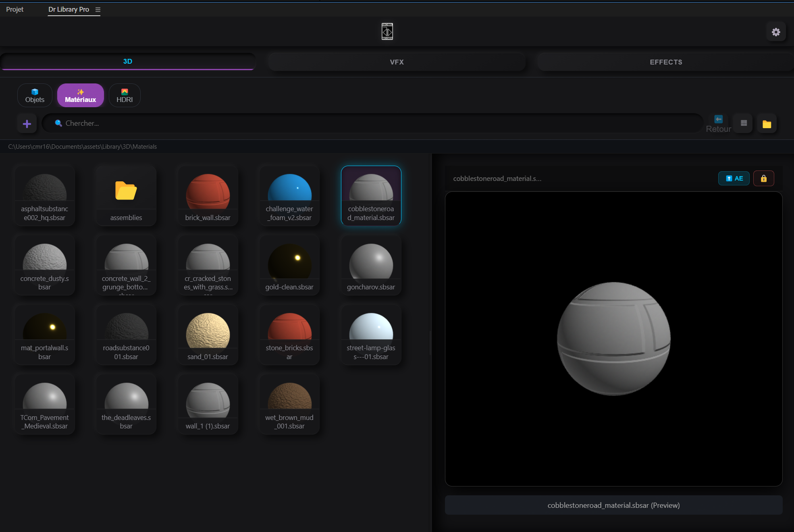Toggle the grid view icon
Image resolution: width=794 pixels, height=532 pixels.
[744, 123]
